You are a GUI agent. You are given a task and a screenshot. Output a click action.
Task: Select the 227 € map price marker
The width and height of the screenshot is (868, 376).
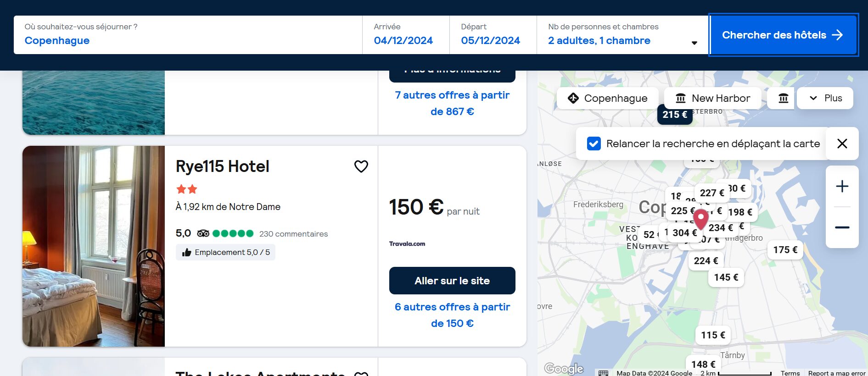pos(711,193)
